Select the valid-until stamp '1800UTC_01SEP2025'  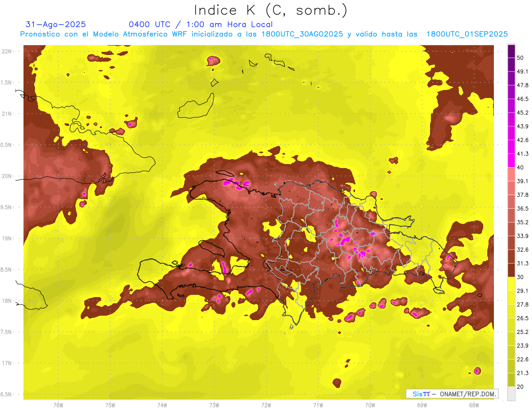pos(467,34)
